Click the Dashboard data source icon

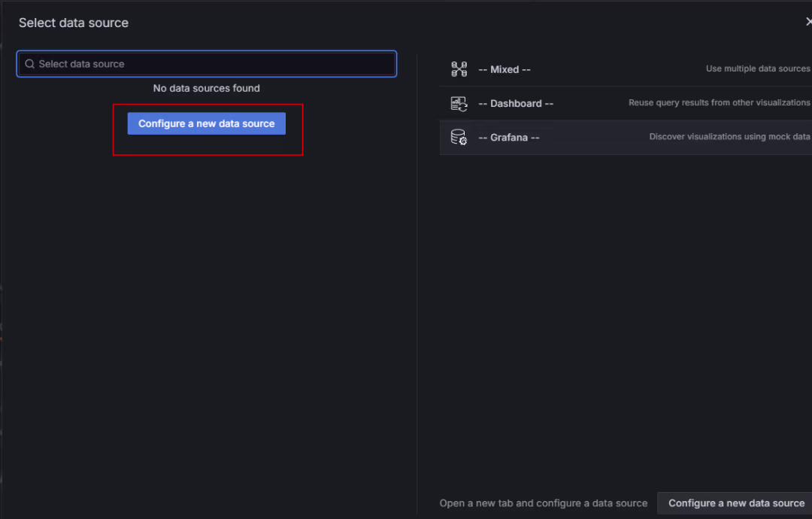459,104
